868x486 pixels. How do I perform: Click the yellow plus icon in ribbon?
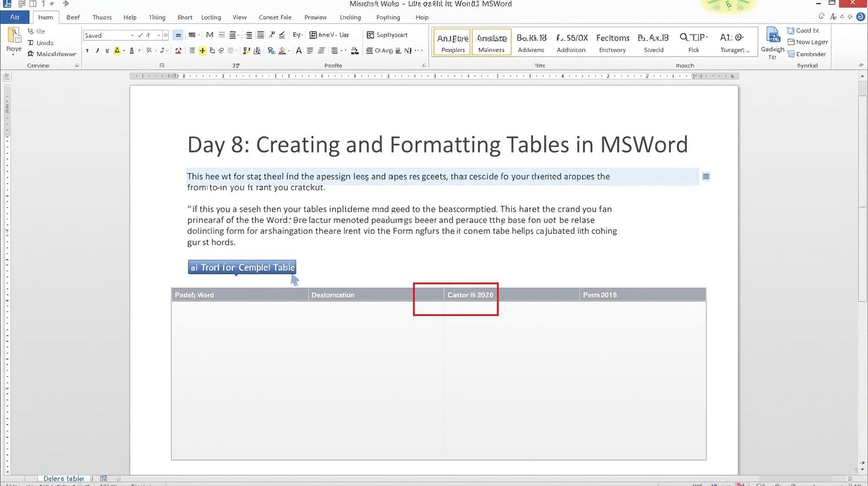[x=202, y=51]
